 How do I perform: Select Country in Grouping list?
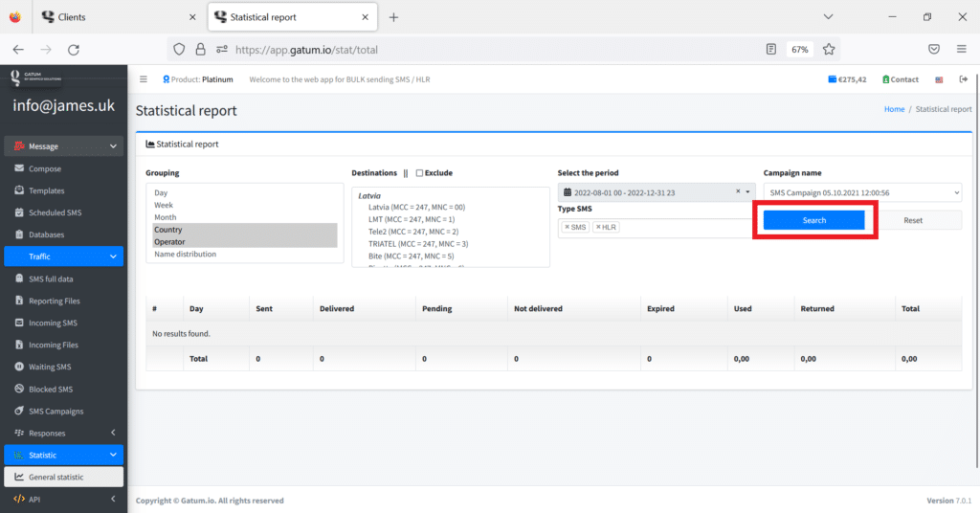coord(244,230)
